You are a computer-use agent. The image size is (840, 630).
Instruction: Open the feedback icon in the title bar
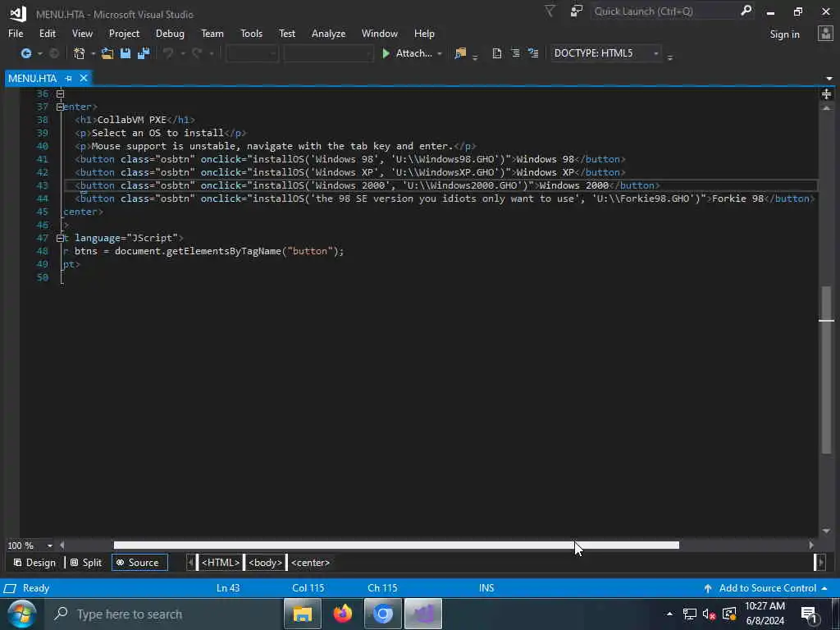pos(577,11)
